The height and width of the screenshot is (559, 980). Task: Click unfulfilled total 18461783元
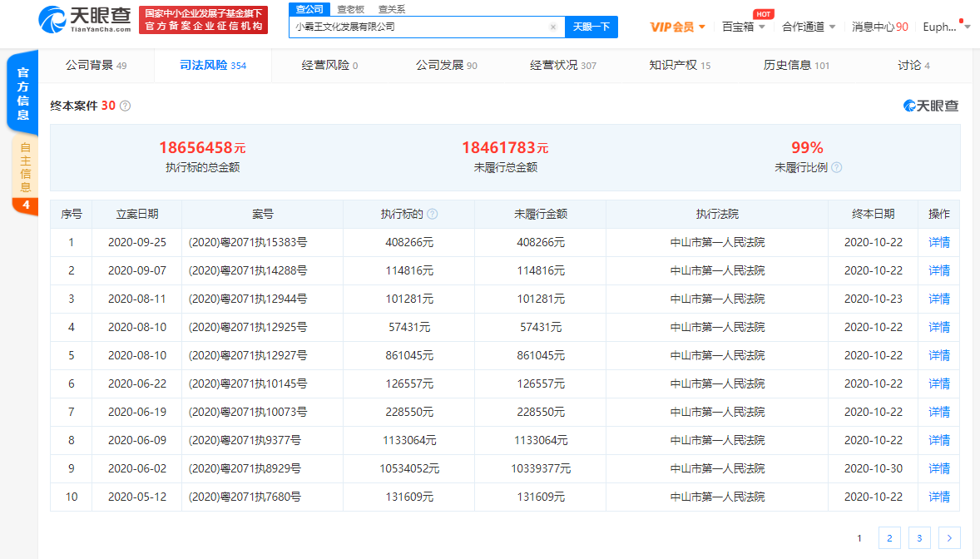505,147
